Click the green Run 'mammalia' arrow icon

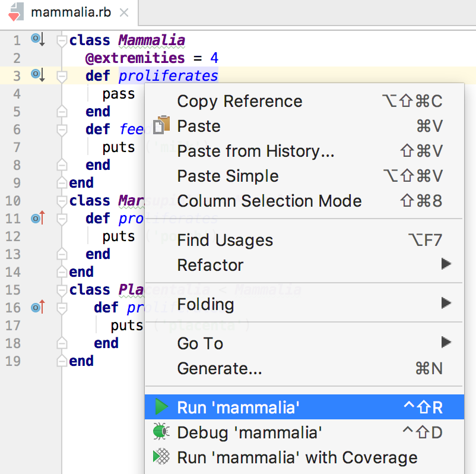161,407
